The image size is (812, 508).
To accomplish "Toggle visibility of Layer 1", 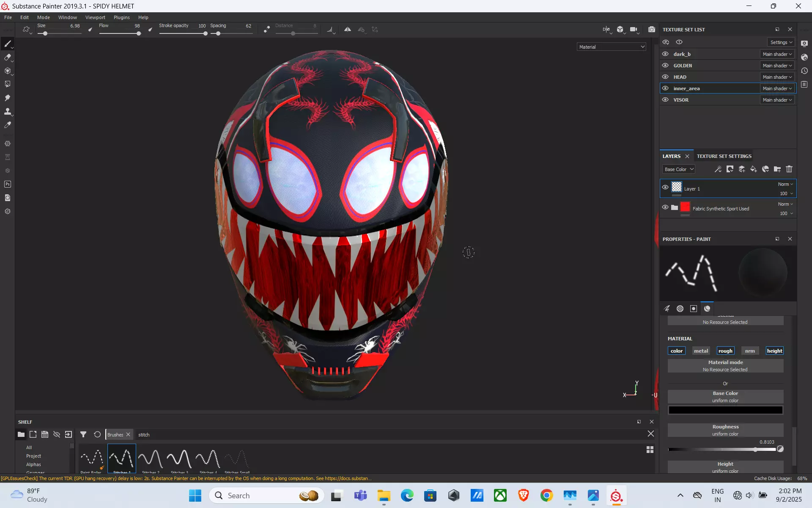I will pos(665,187).
